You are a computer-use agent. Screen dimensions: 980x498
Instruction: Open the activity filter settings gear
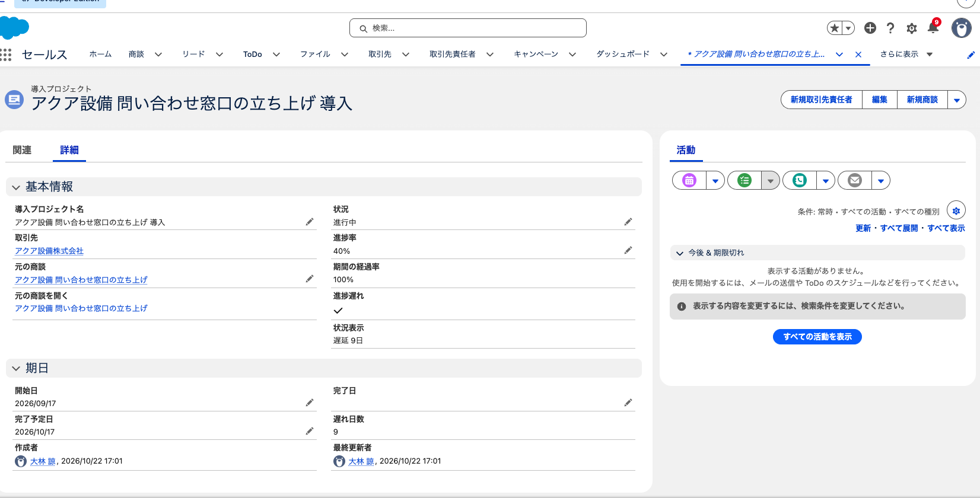click(x=956, y=210)
